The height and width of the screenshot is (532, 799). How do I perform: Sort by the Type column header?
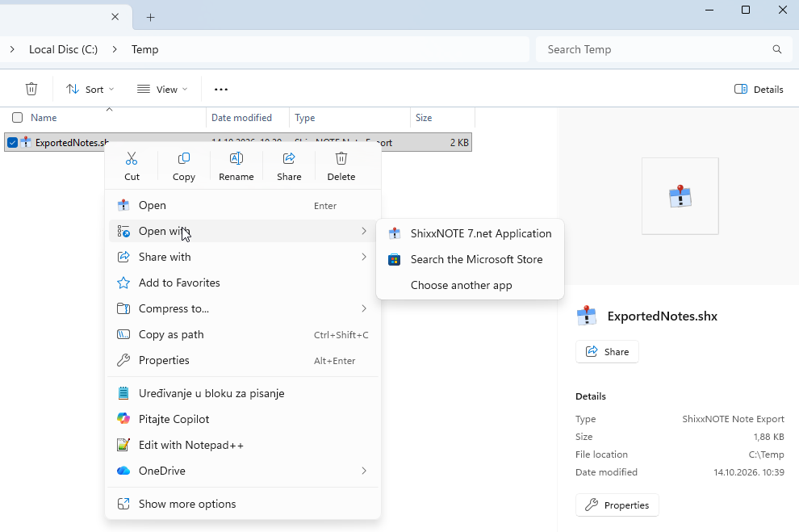pyautogui.click(x=349, y=118)
